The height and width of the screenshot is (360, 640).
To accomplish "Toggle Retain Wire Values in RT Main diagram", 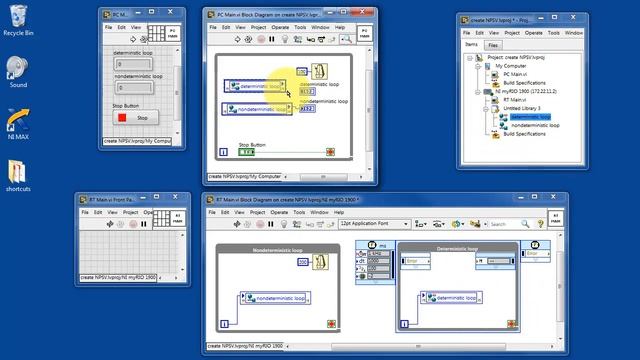I will coord(297,224).
